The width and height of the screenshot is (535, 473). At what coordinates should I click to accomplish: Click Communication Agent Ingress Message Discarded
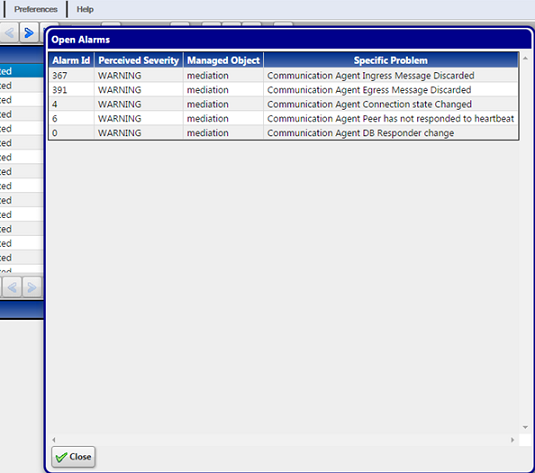click(371, 75)
